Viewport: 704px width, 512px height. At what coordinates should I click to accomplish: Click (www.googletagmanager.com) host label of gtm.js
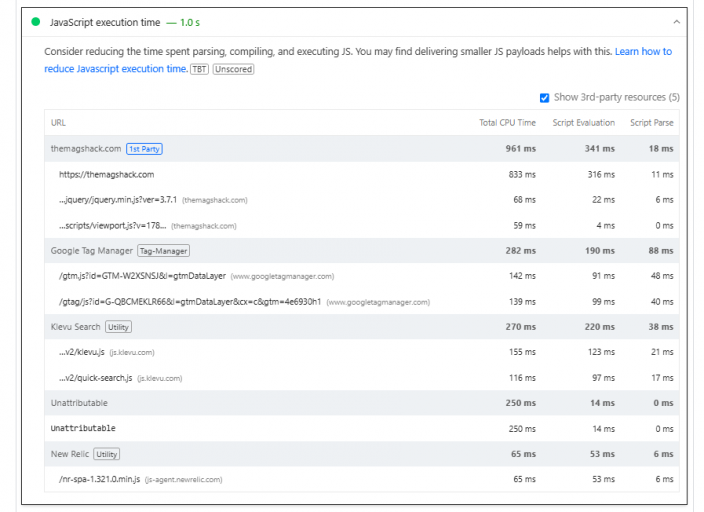[x=282, y=277]
